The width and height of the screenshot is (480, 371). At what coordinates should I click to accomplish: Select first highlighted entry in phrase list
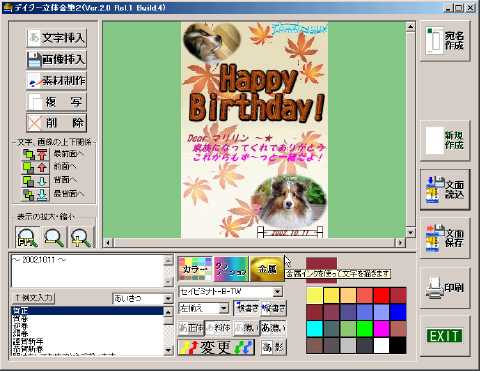tap(88, 311)
